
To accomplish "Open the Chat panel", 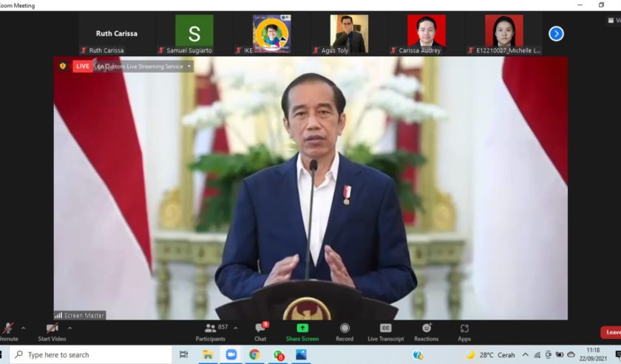I will tap(260, 332).
